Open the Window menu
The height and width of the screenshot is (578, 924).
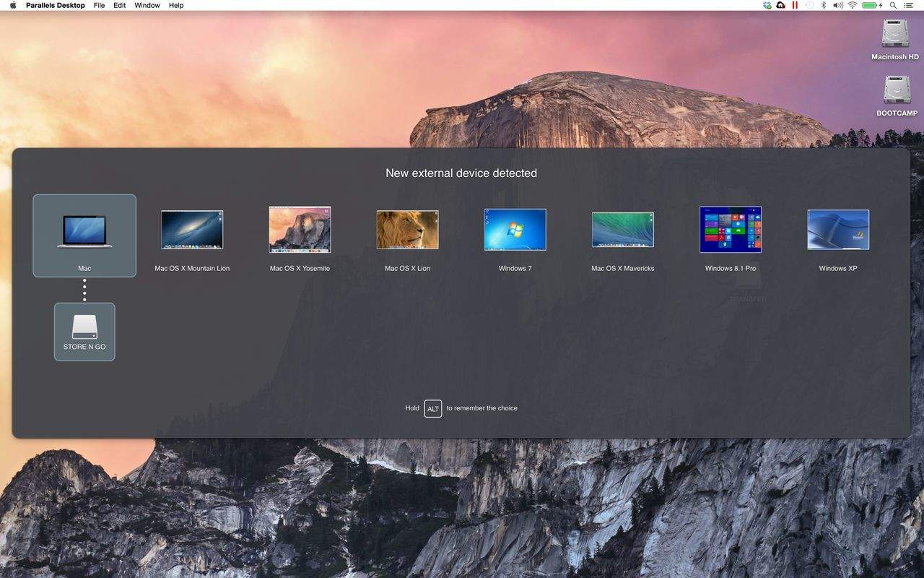pyautogui.click(x=147, y=5)
